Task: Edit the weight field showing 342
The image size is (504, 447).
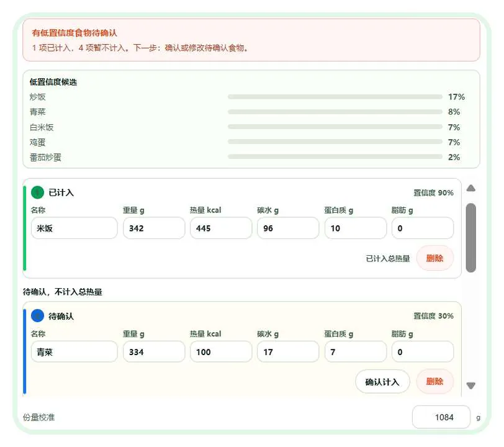Action: [154, 228]
